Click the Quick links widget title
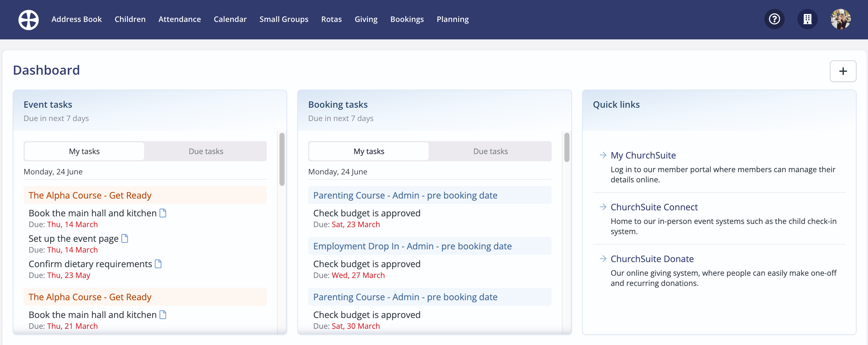The height and width of the screenshot is (345, 868). click(x=616, y=105)
